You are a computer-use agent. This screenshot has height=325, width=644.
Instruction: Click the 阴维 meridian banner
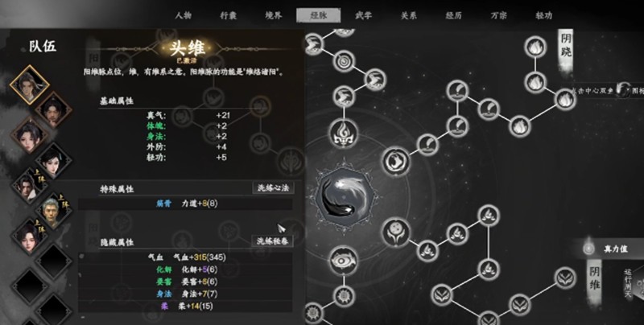click(594, 277)
